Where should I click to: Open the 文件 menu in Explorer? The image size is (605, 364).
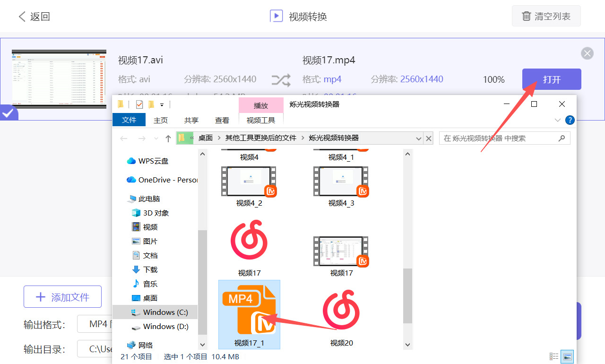pyautogui.click(x=129, y=120)
